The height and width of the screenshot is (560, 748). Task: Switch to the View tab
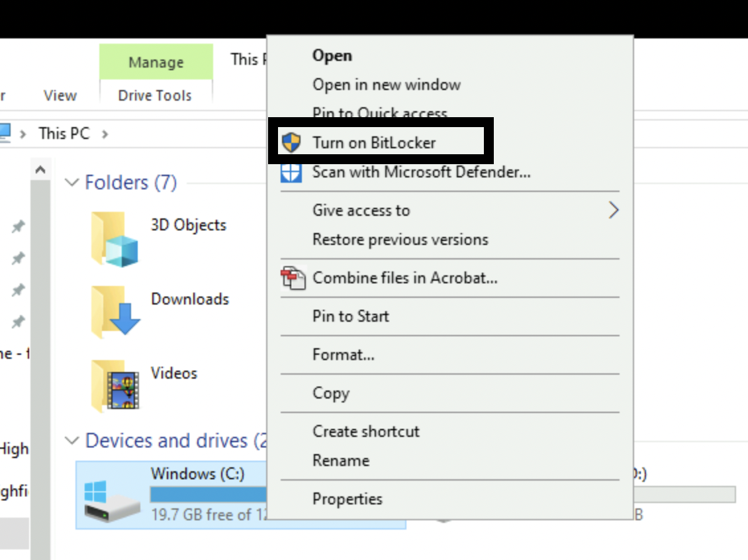click(x=60, y=95)
